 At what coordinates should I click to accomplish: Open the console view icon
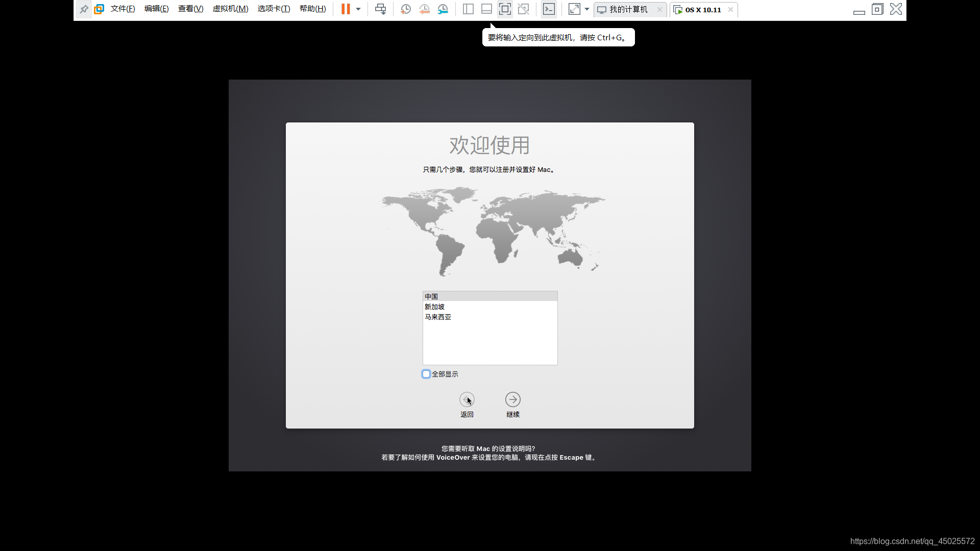tap(549, 9)
